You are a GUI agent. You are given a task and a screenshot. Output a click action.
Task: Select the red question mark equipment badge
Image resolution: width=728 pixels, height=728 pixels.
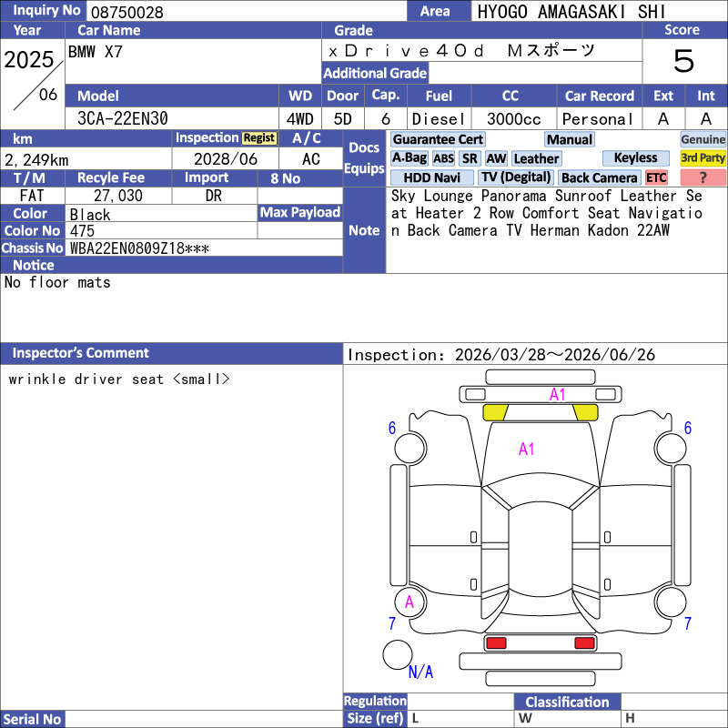tap(703, 177)
